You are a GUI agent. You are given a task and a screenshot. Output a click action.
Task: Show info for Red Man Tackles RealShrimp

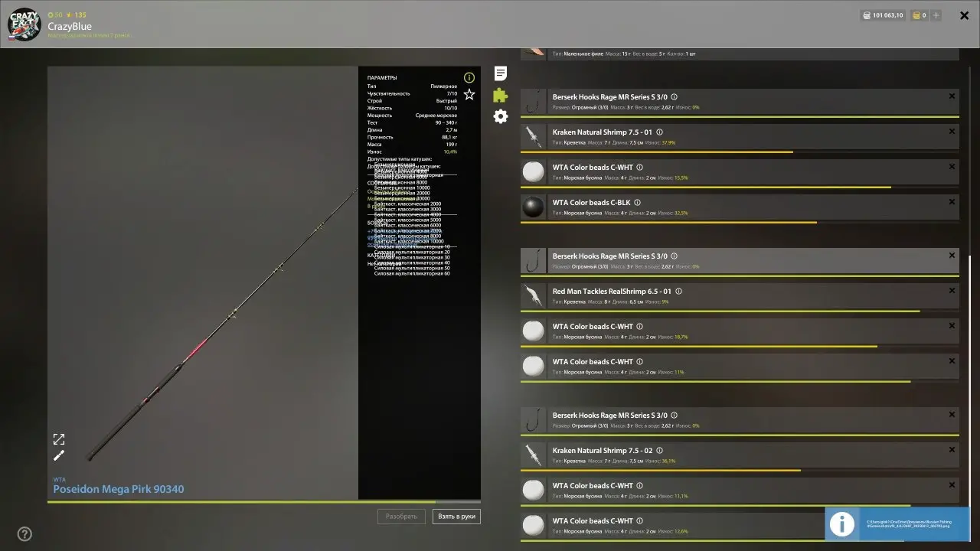678,292
